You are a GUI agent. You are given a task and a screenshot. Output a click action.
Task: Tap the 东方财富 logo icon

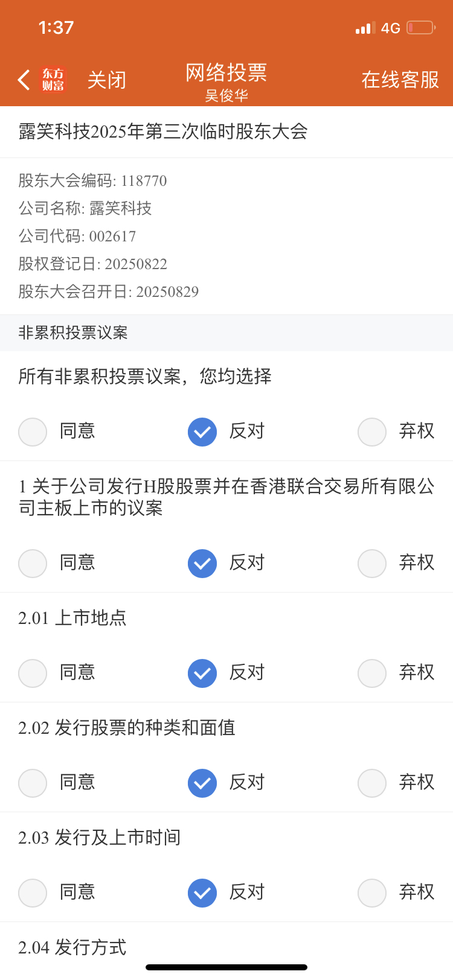point(53,80)
